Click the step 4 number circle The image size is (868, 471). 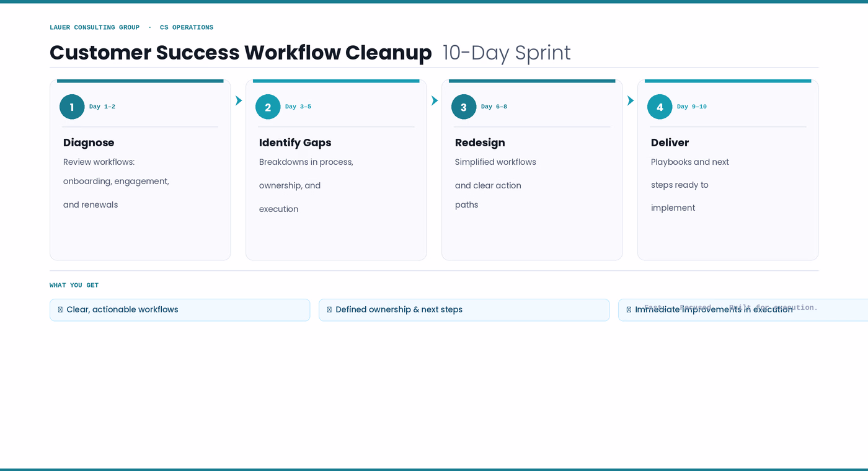660,107
